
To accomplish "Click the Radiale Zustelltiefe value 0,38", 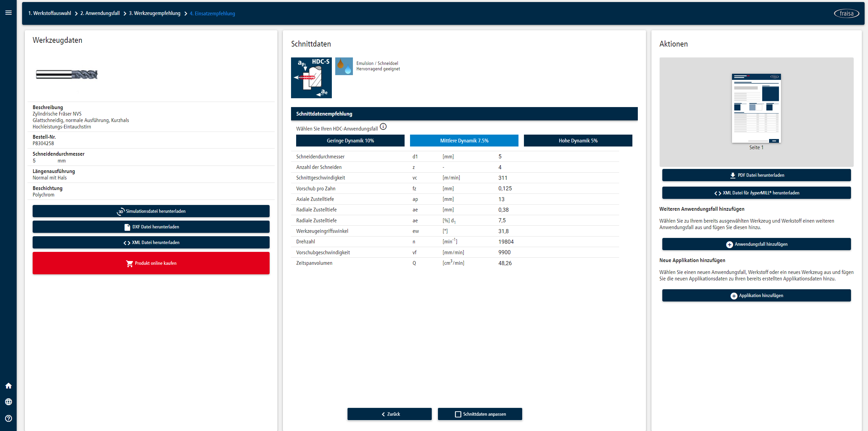I will [x=504, y=210].
